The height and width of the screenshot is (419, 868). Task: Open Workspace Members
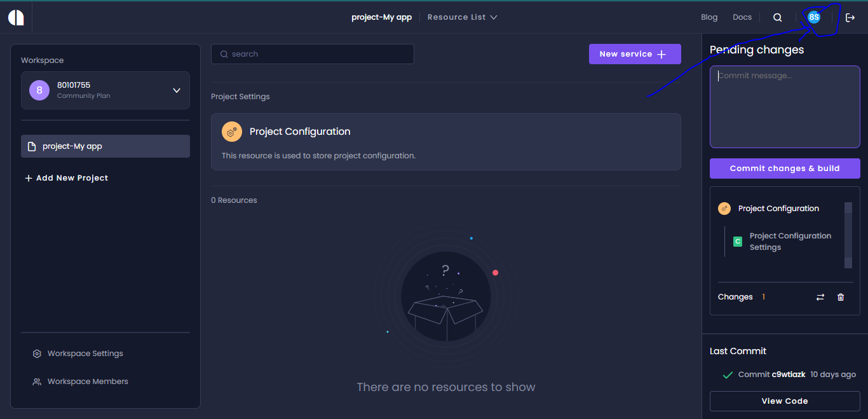(x=81, y=381)
